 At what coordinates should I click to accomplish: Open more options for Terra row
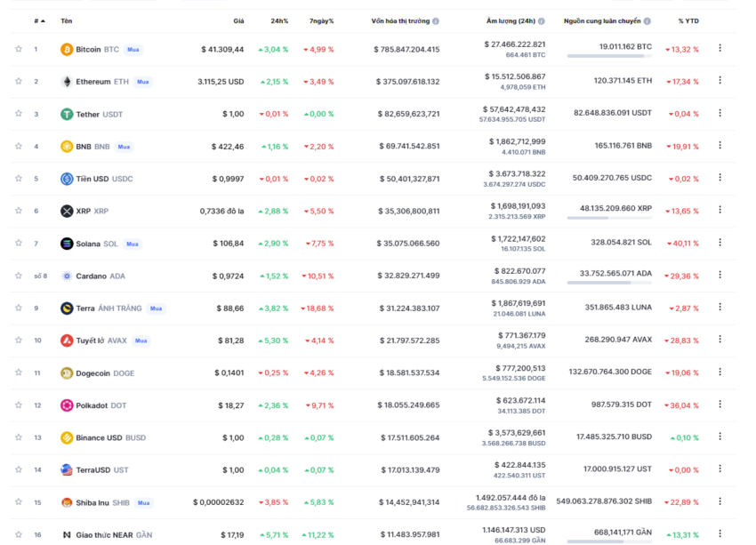(720, 307)
